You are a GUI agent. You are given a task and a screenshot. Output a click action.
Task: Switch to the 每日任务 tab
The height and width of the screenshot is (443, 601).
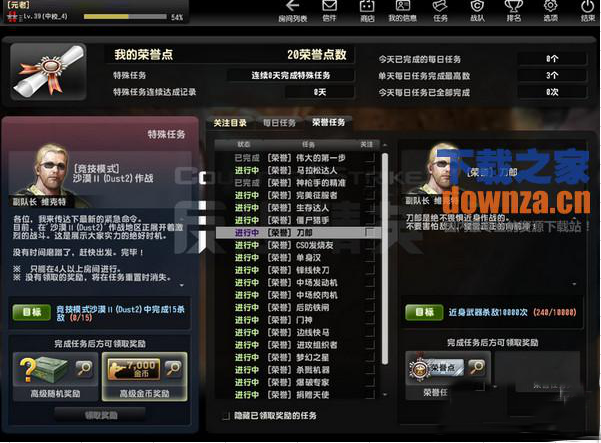pyautogui.click(x=279, y=123)
